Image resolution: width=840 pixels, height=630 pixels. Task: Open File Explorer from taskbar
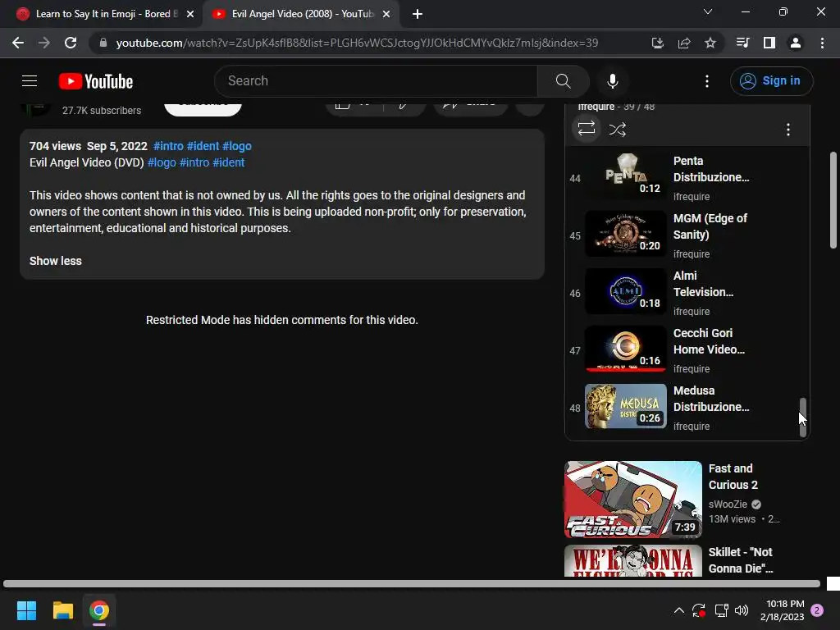pos(62,610)
